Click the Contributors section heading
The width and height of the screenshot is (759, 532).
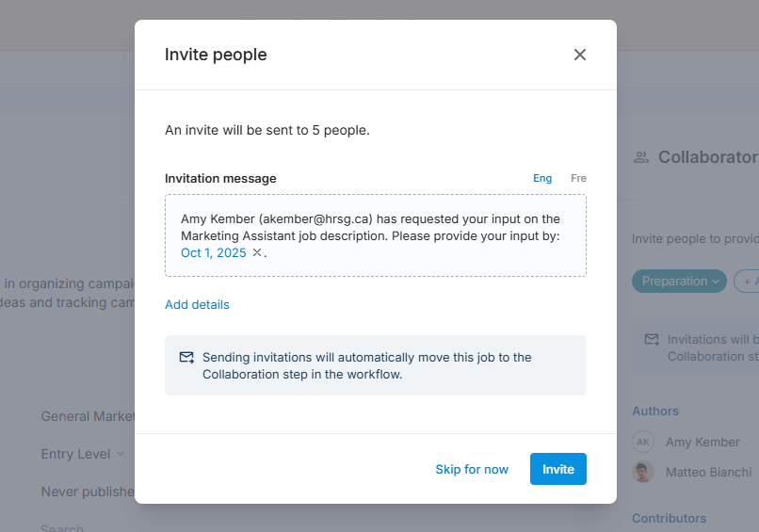[669, 518]
